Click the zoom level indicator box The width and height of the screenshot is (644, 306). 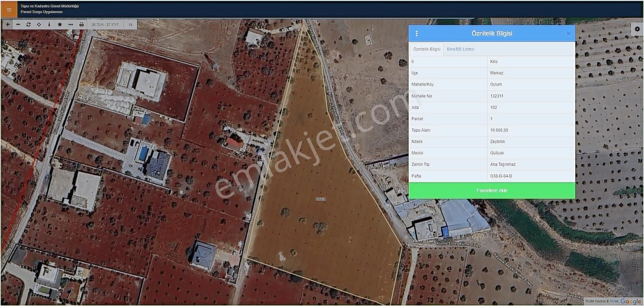point(130,25)
